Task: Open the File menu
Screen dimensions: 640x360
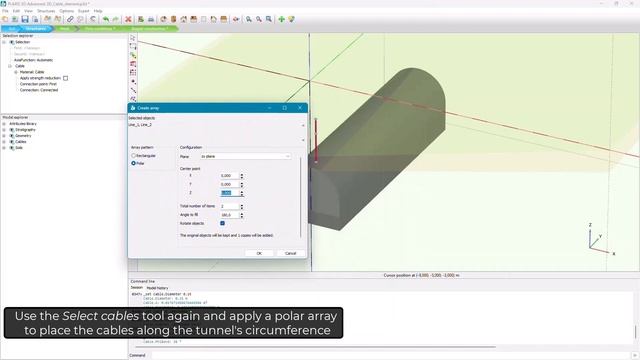Action: click(5, 11)
